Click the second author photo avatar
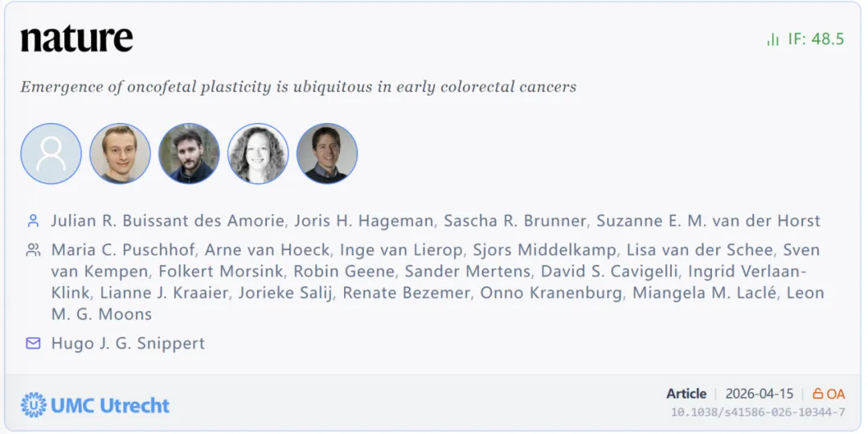The image size is (868, 434). [120, 154]
